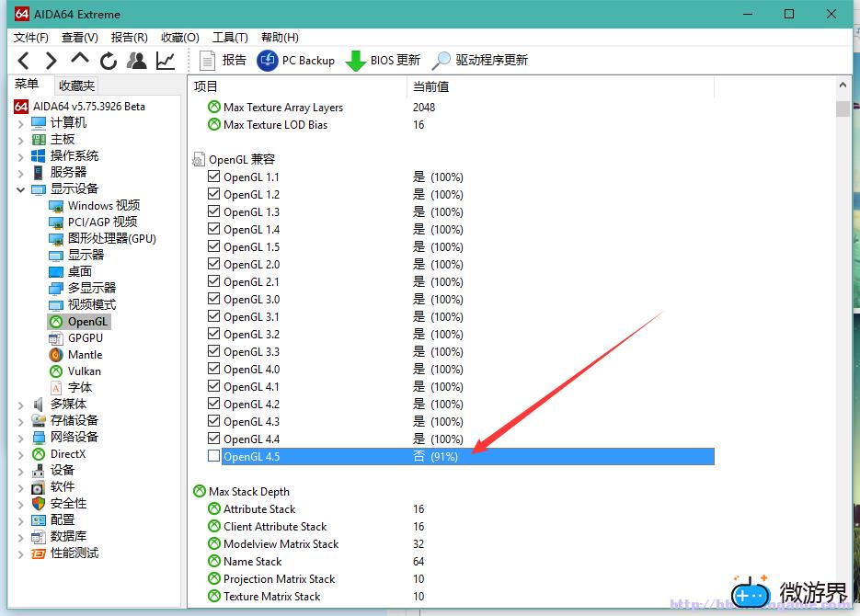
Task: Go up one level with the Up arrow
Action: pos(80,58)
